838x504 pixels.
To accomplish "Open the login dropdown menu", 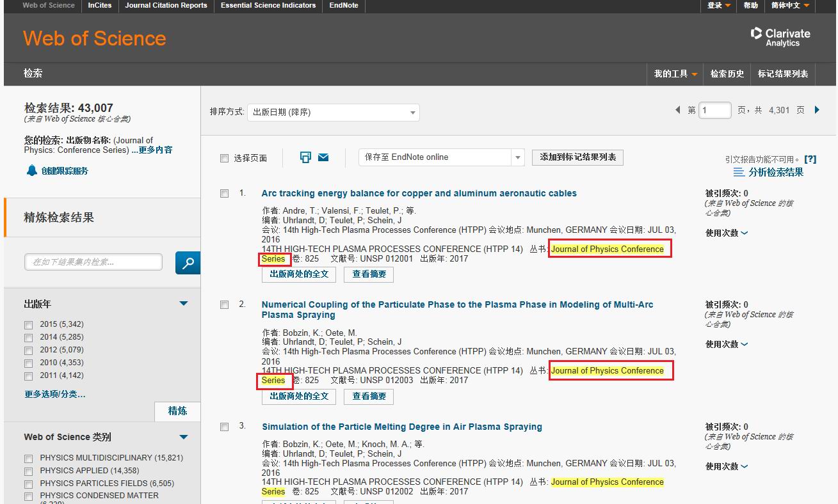I will (718, 5).
